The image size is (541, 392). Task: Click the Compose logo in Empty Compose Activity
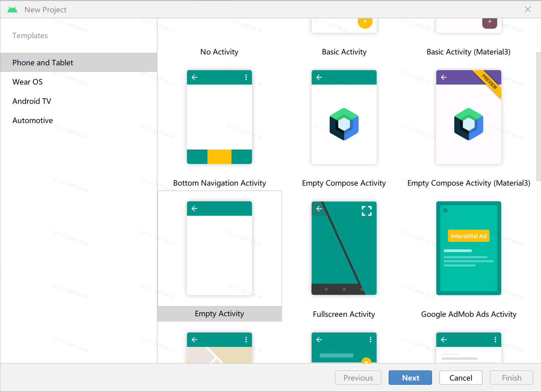344,124
